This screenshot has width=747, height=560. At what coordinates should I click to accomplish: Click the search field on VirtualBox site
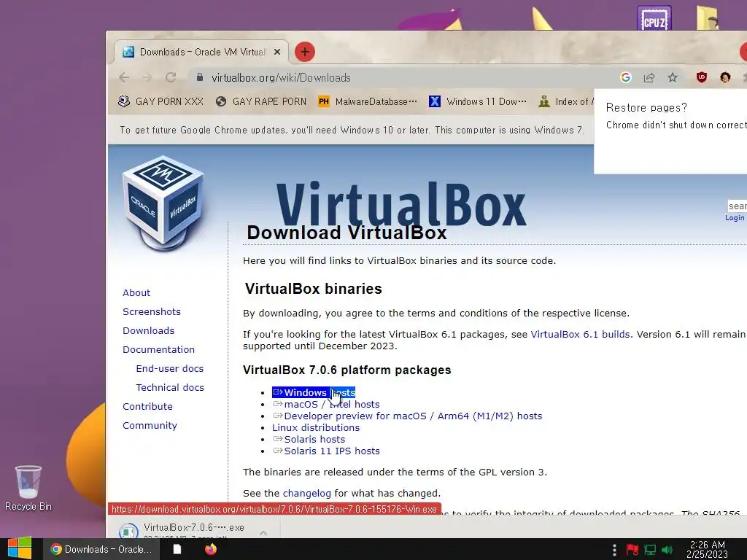737,206
